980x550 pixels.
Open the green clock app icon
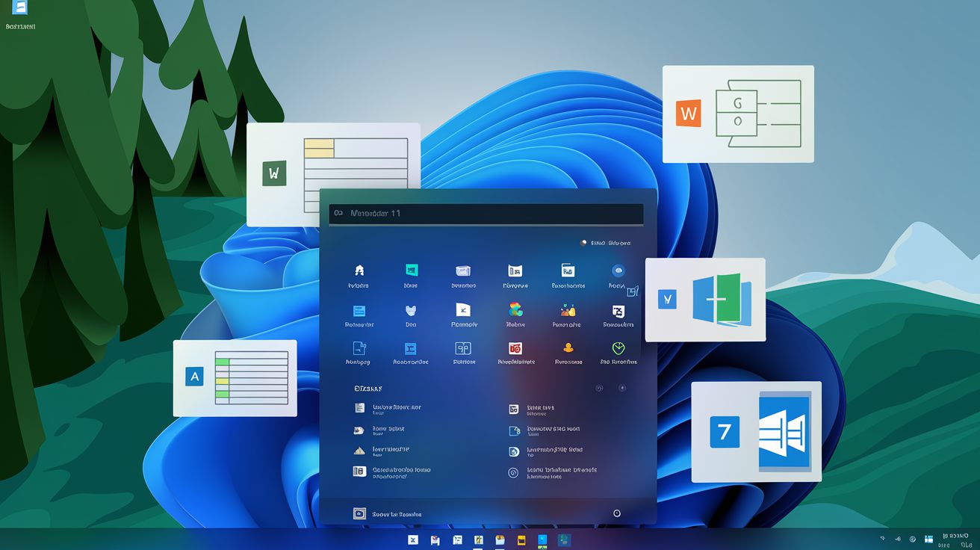tap(618, 348)
